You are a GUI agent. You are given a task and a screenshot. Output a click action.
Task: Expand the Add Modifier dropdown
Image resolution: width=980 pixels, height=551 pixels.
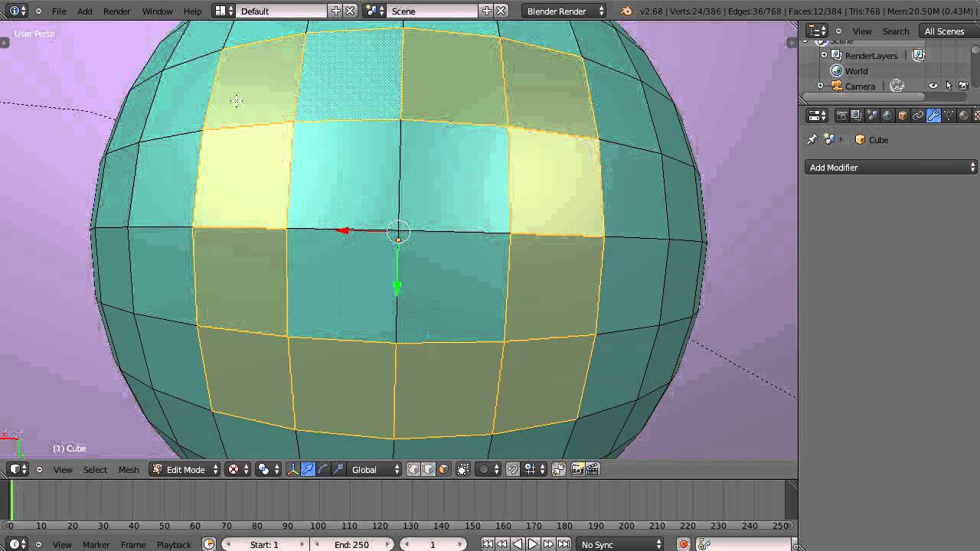click(892, 167)
